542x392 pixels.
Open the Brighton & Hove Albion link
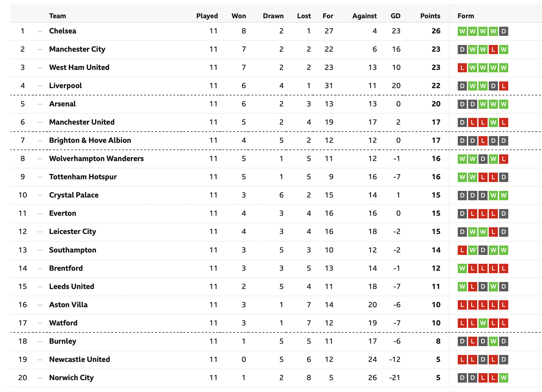[x=90, y=140]
